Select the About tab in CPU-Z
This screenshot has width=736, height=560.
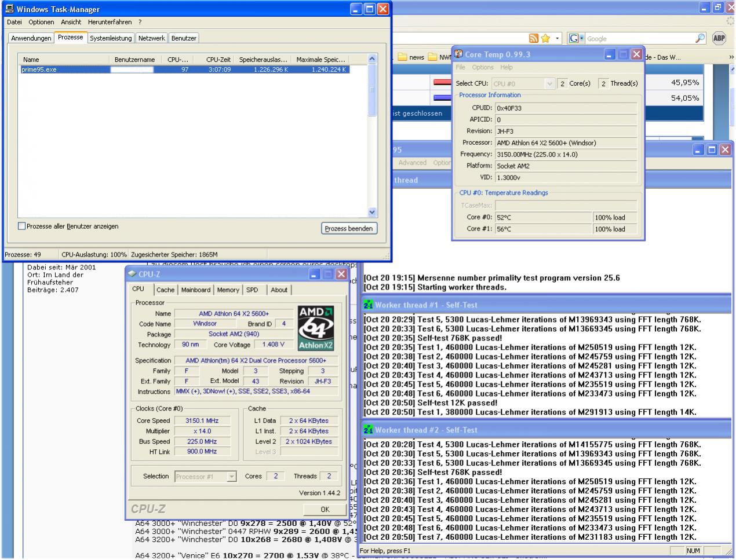[x=279, y=290]
